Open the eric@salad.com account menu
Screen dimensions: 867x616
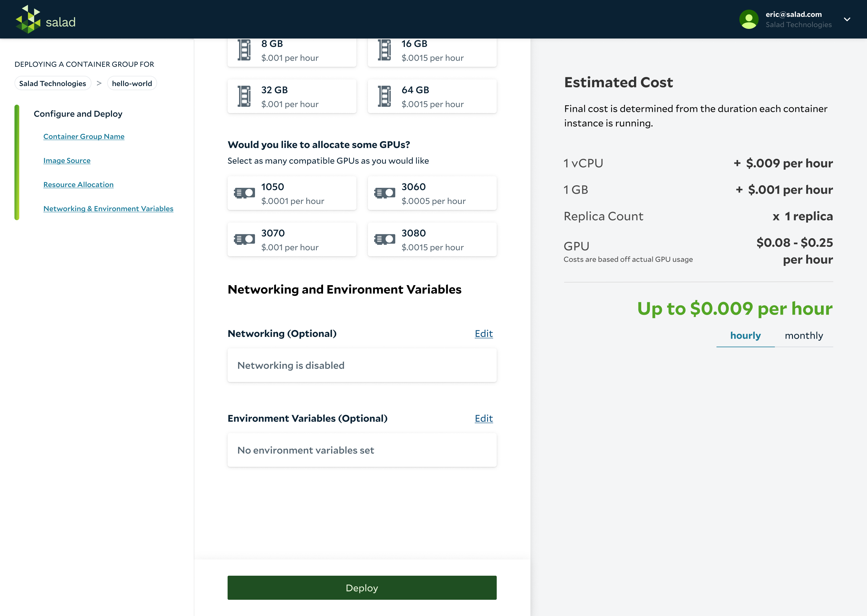pos(793,15)
